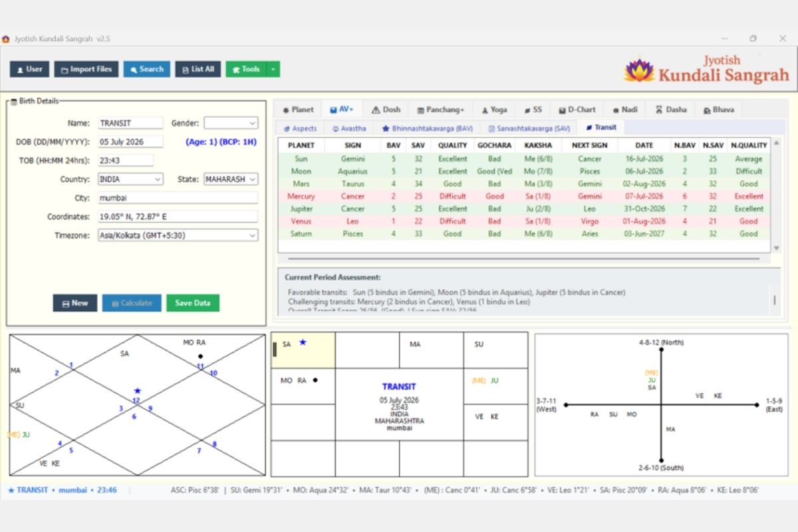
Task: Open the Yoga tab with person icon
Action: tap(494, 110)
